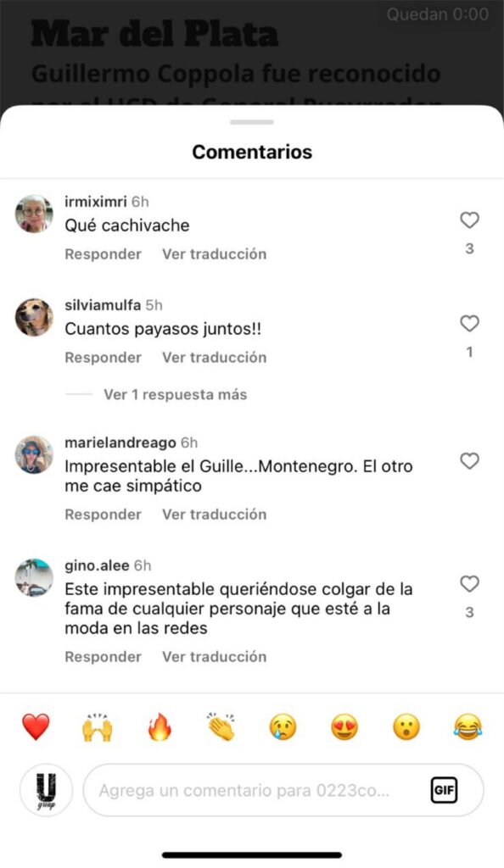Viewport: 504px width, 868px height.
Task: Click Responder under irmiximri's comment
Action: click(x=103, y=254)
